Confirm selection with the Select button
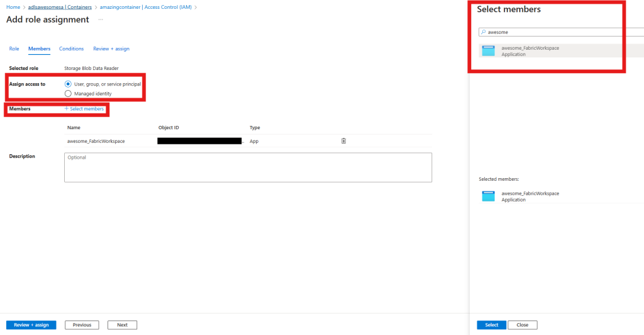 pos(491,325)
